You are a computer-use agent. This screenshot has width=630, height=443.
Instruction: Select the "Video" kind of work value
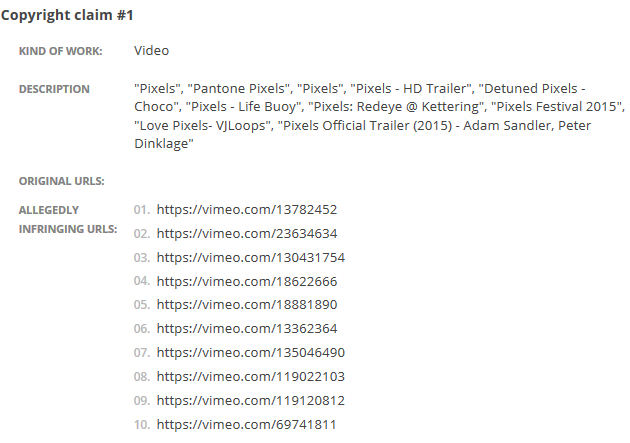pos(151,50)
